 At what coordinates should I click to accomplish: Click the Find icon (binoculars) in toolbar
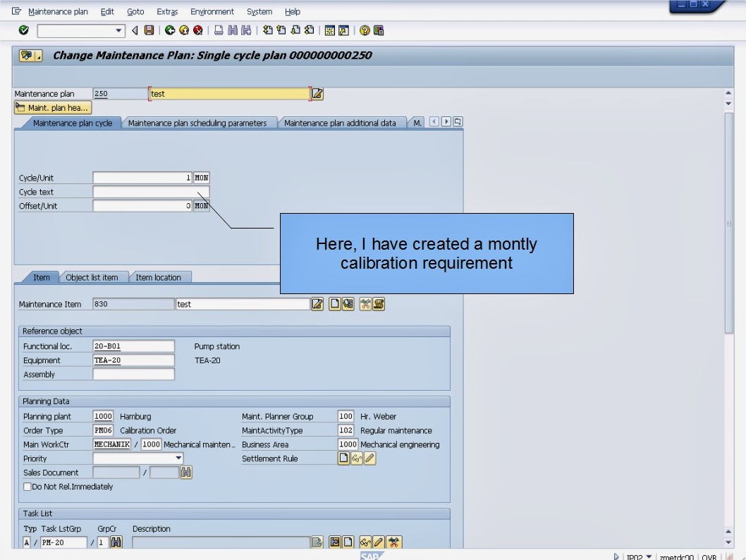pos(231,30)
